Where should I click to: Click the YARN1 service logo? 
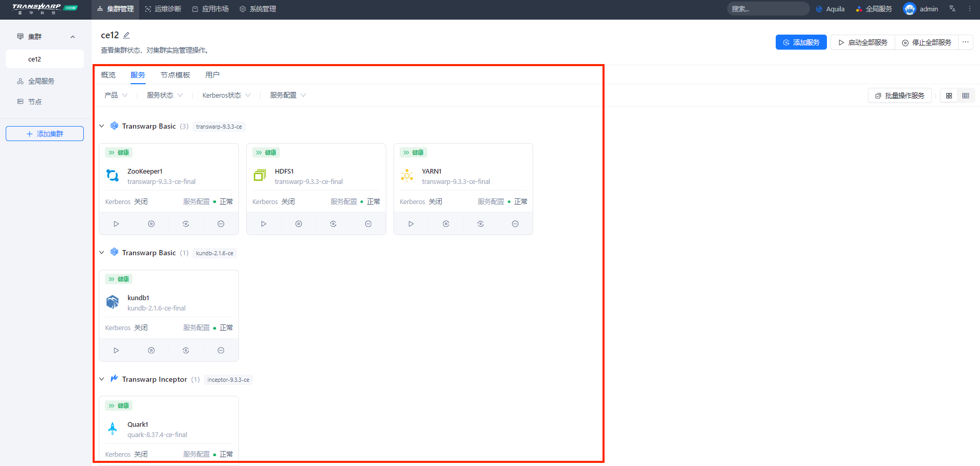tap(407, 176)
